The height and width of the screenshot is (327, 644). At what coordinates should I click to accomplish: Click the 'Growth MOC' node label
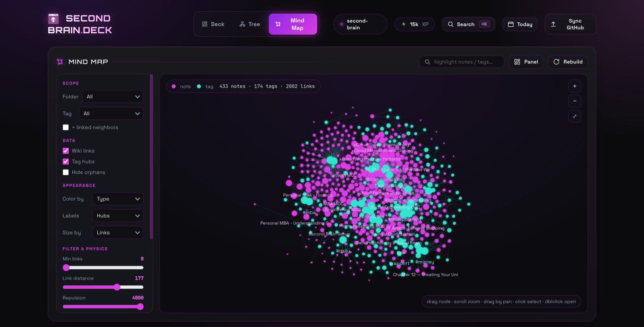pyautogui.click(x=344, y=175)
